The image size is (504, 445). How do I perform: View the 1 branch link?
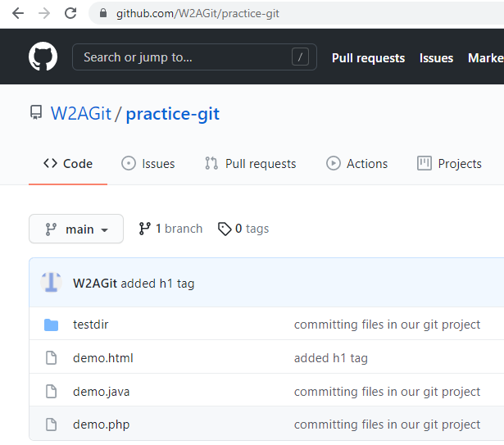pyautogui.click(x=170, y=229)
